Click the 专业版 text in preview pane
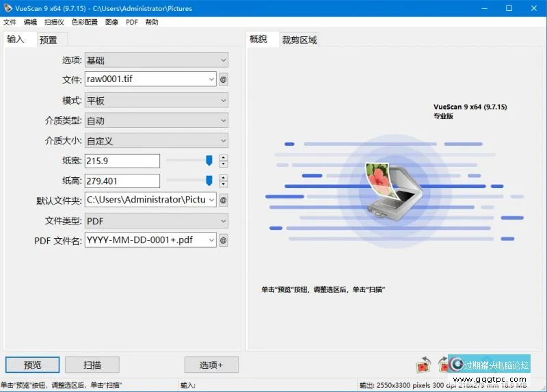The width and height of the screenshot is (547, 392). (443, 116)
